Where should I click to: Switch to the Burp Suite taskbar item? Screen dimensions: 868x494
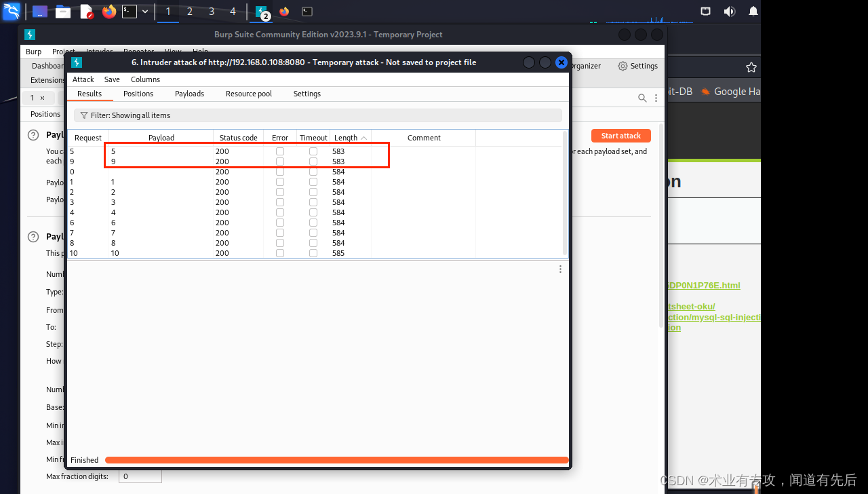(262, 12)
